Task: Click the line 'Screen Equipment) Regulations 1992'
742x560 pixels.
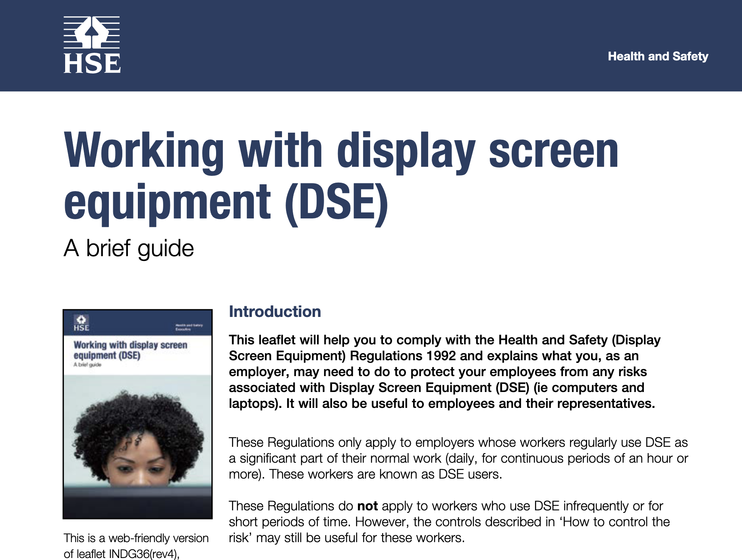Action: coord(342,356)
